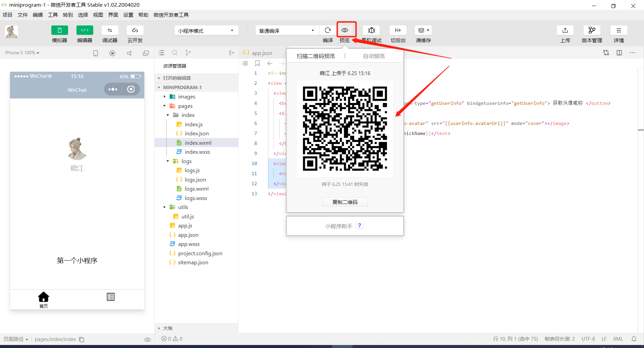Navigate back in the editor
Image resolution: width=644 pixels, height=348 pixels.
[x=270, y=63]
